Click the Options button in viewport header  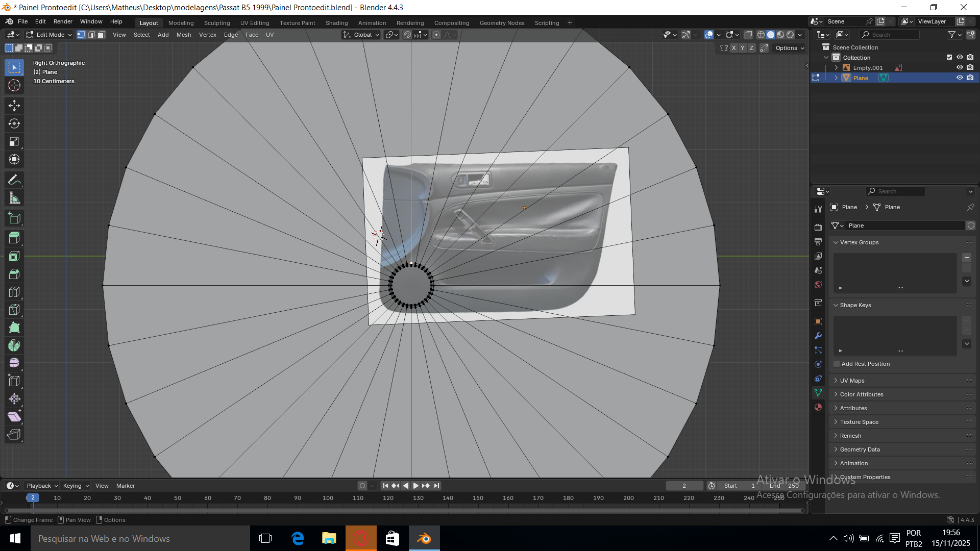(789, 48)
